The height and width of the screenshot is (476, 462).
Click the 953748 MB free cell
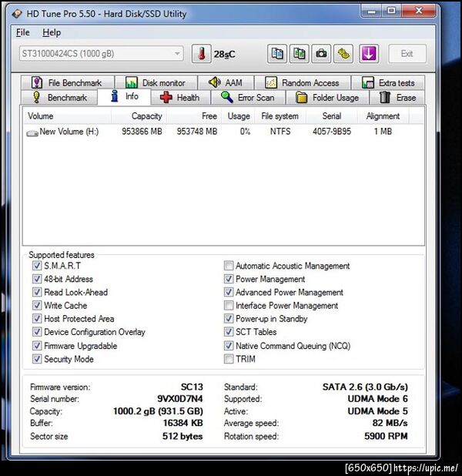(197, 132)
